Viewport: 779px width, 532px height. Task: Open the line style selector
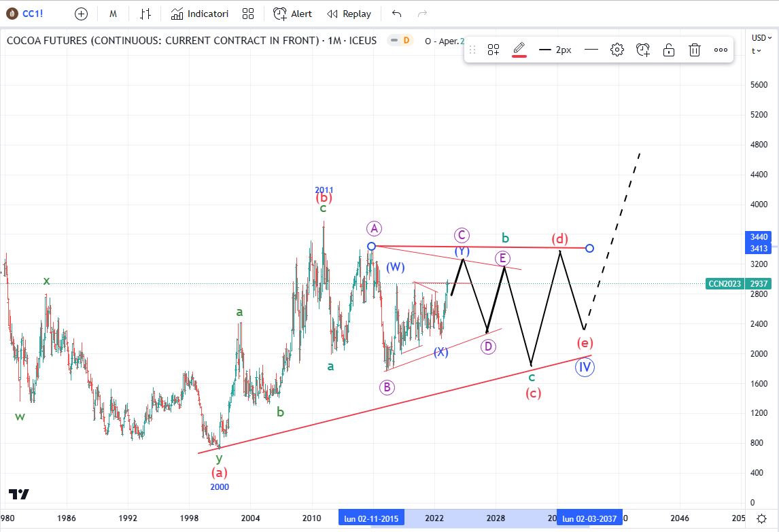point(591,50)
